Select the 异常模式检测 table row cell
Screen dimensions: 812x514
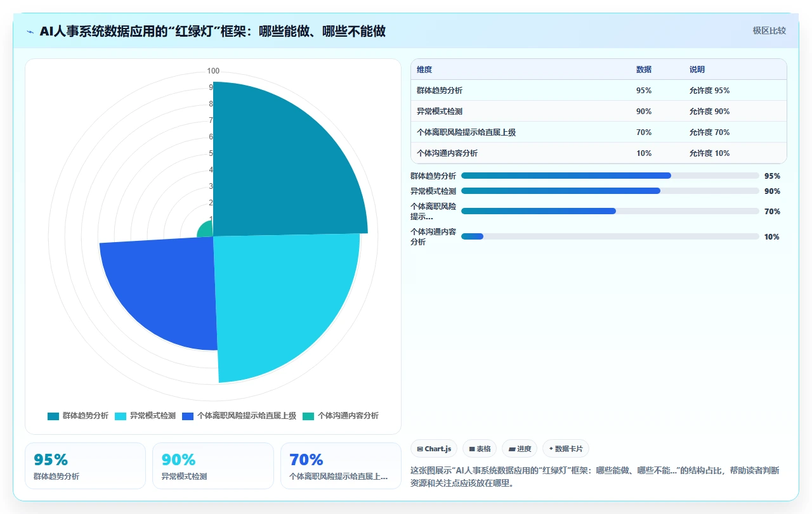[440, 112]
